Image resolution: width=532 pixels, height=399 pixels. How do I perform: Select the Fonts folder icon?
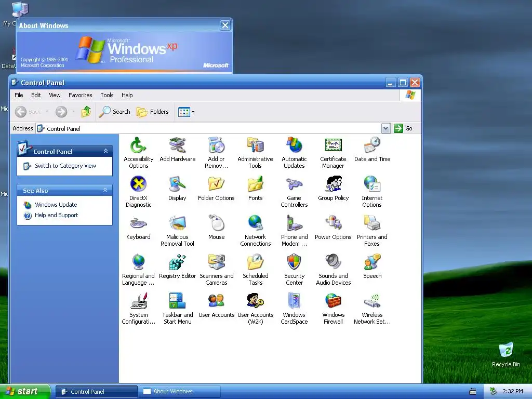pos(256,184)
